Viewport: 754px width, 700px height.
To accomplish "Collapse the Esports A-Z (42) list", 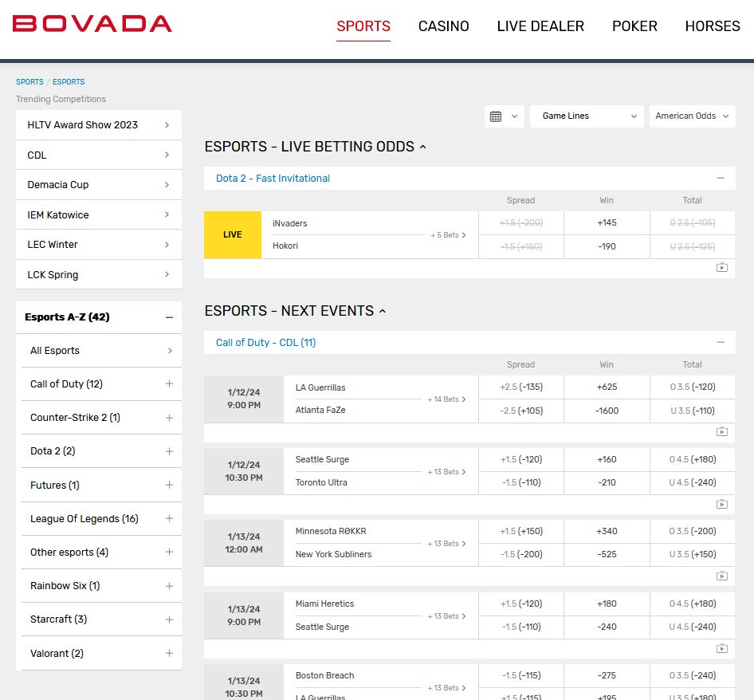I will pos(169,317).
